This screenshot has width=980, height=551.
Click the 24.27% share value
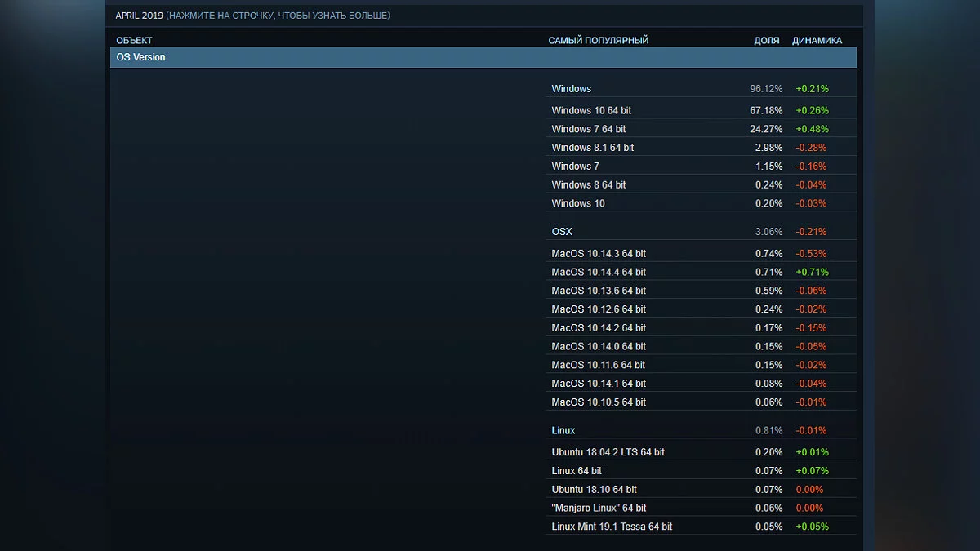click(x=766, y=129)
